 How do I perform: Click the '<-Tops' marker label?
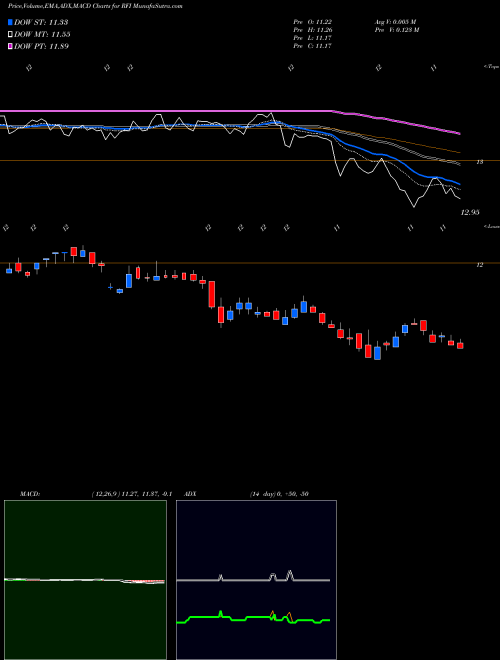tap(491, 67)
